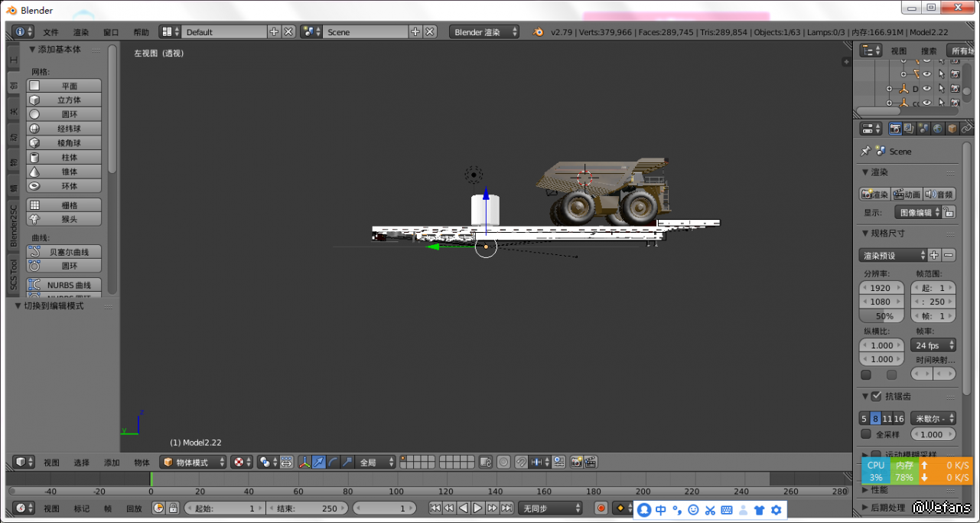This screenshot has height=523, width=980.
Task: Open the 文件 file menu
Action: pos(50,32)
